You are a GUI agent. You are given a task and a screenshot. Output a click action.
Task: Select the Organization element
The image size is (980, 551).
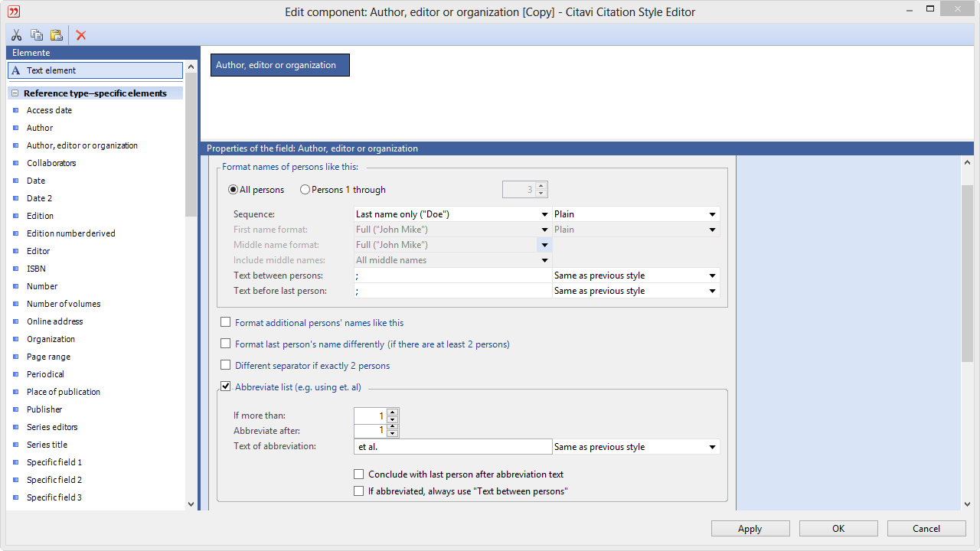51,339
